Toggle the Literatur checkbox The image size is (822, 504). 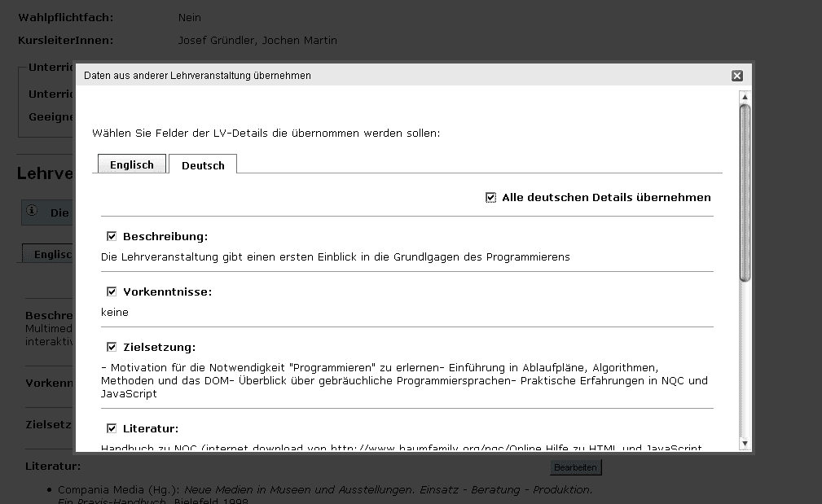pos(112,429)
